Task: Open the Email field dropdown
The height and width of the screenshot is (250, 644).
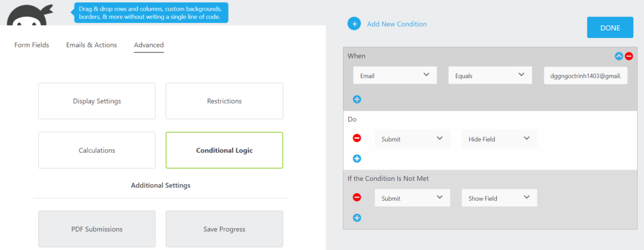Action: 395,75
